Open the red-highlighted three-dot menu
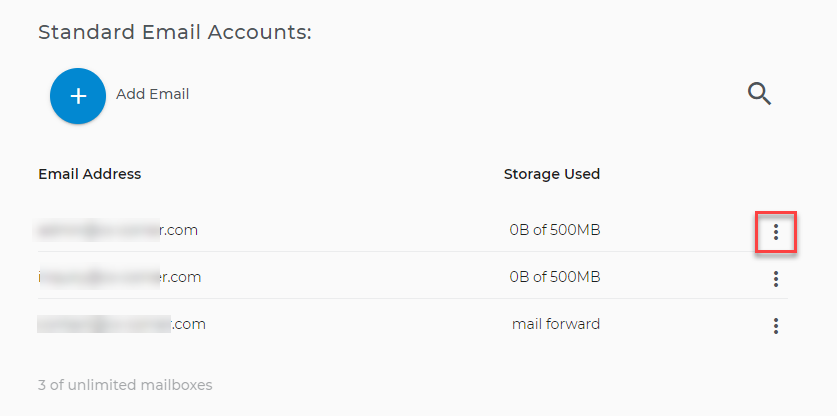The height and width of the screenshot is (416, 837). click(776, 232)
